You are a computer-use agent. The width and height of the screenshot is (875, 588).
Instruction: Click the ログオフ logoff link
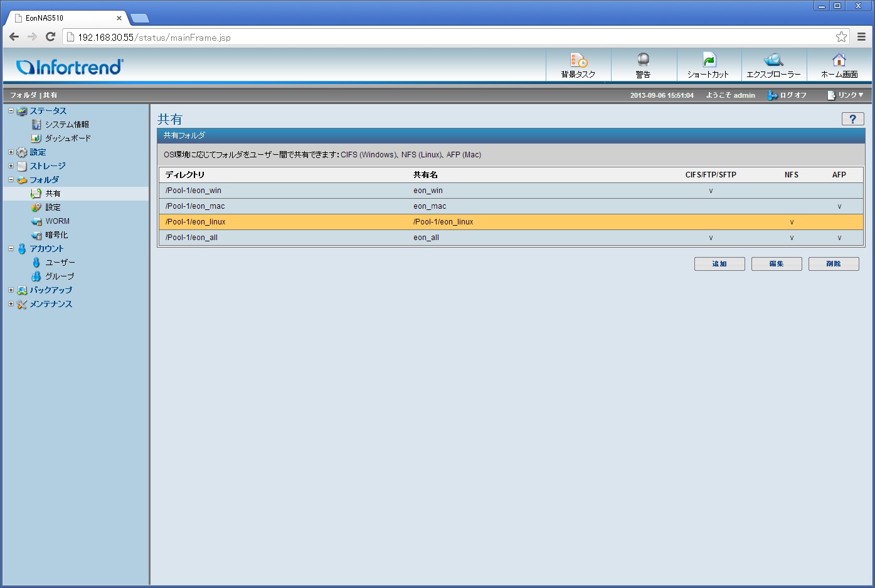coord(787,95)
